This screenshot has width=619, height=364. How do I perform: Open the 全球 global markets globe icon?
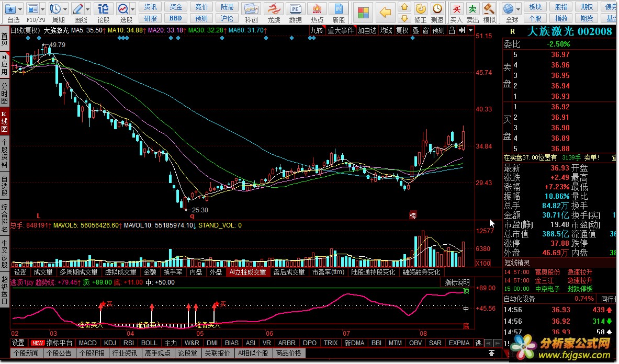(509, 9)
